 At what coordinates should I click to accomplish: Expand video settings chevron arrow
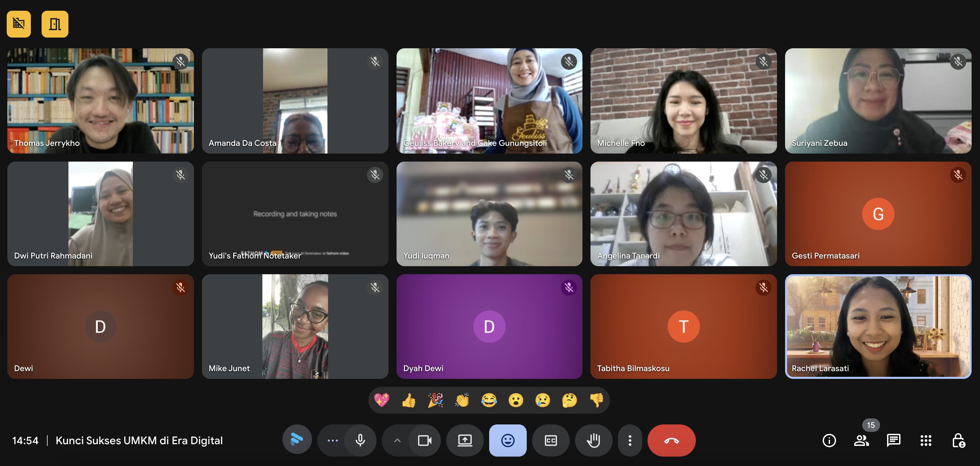[397, 441]
